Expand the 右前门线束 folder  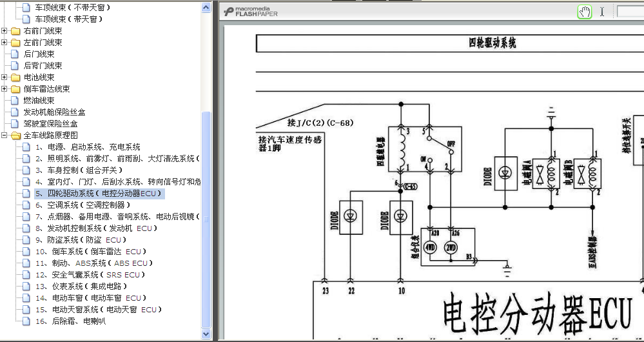tap(4, 31)
